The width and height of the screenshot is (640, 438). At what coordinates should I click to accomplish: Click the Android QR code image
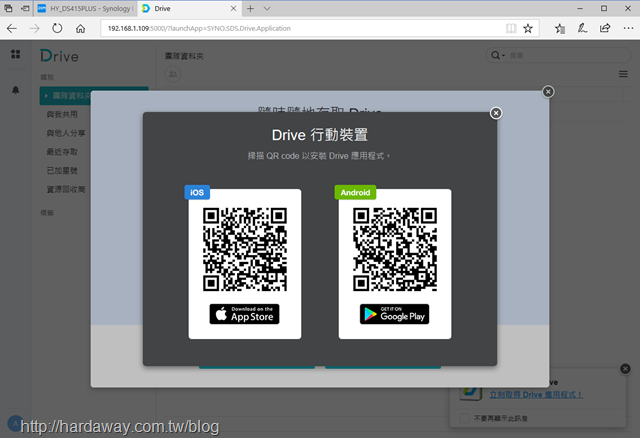click(395, 249)
